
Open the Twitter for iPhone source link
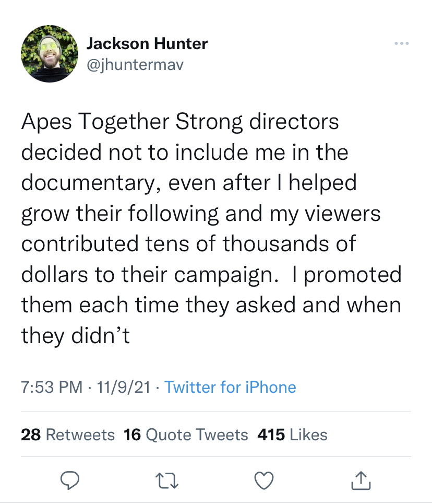(230, 387)
